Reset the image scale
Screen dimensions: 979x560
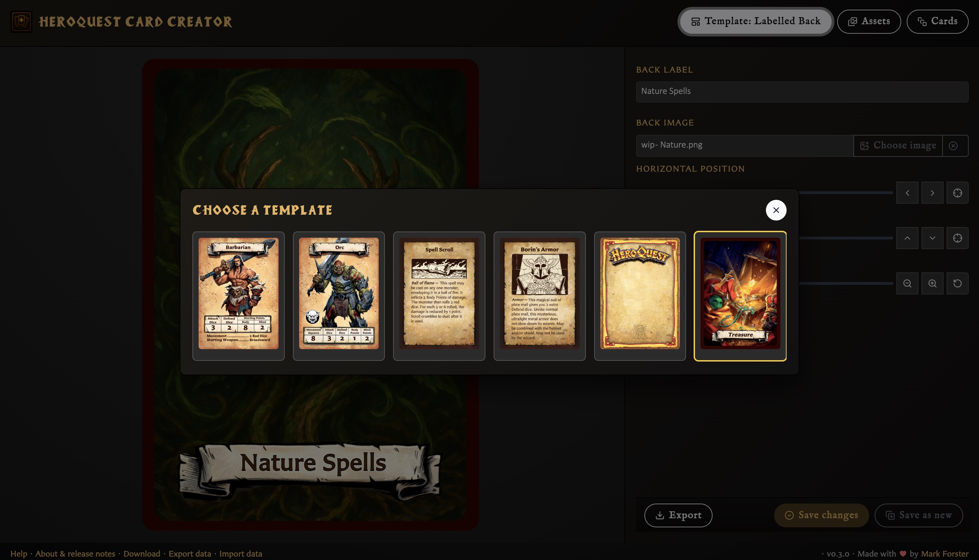(x=957, y=283)
